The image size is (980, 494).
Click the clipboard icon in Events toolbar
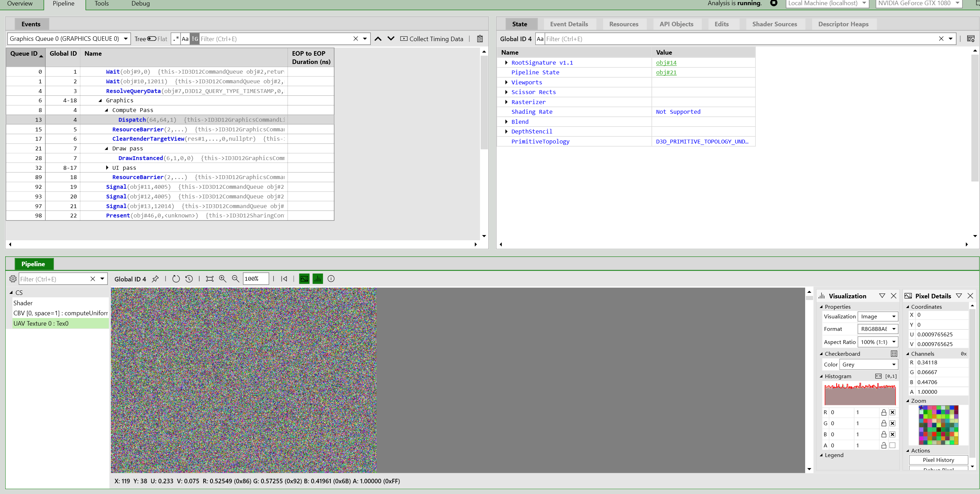(480, 39)
